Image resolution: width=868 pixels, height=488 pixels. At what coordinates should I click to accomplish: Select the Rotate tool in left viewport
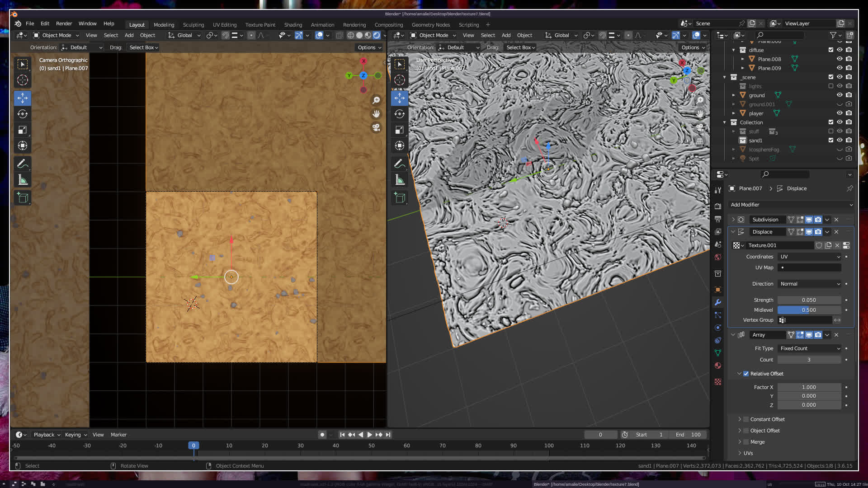tap(23, 114)
